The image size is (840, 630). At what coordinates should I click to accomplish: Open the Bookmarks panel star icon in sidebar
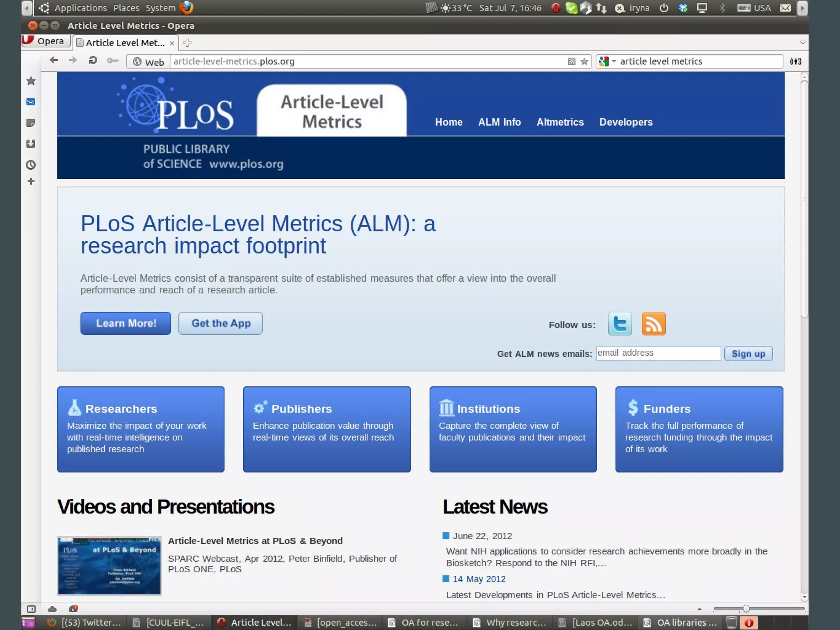pyautogui.click(x=31, y=81)
